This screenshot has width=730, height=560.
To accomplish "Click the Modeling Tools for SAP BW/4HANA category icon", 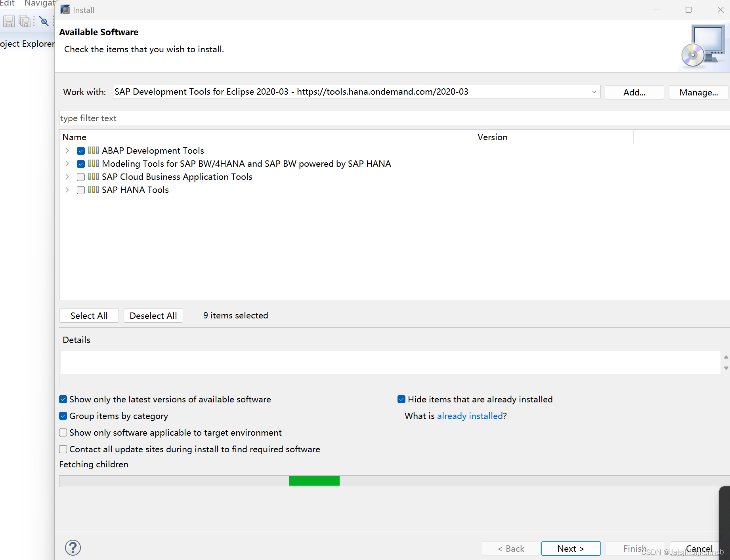I will 94,163.
